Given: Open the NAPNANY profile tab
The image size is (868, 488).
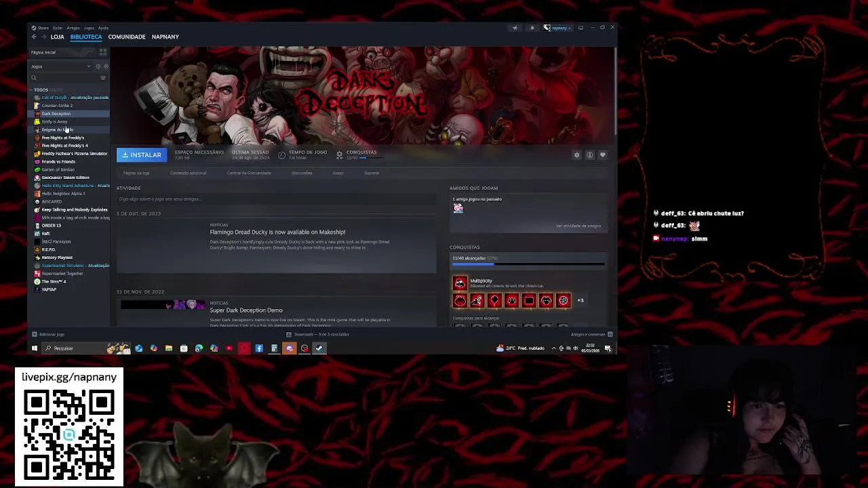Looking at the screenshot, I should tap(165, 37).
